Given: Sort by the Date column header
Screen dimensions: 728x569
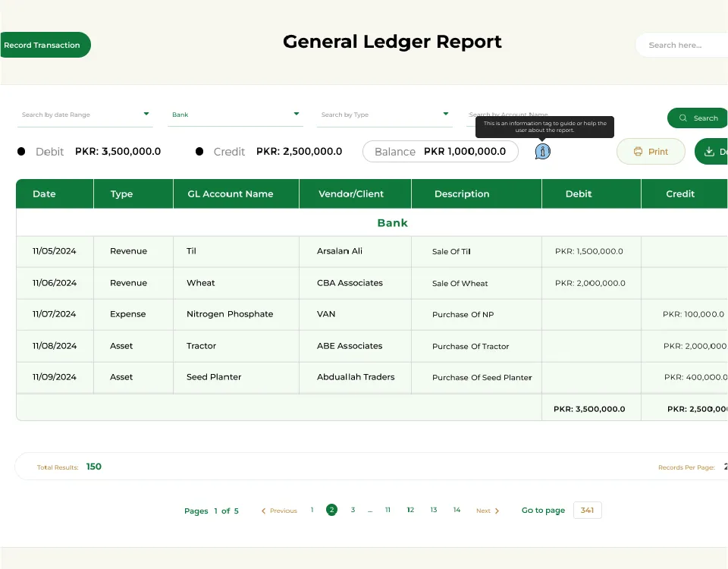Looking at the screenshot, I should pos(55,193).
